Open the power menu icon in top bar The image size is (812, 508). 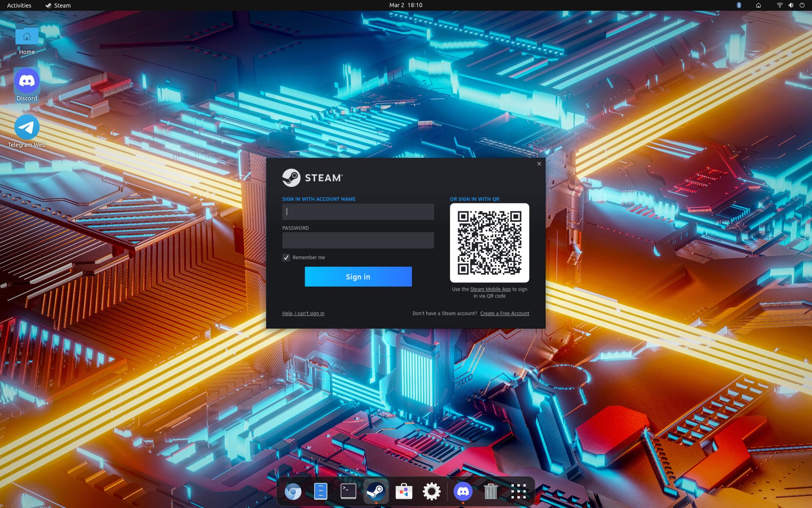[x=802, y=5]
